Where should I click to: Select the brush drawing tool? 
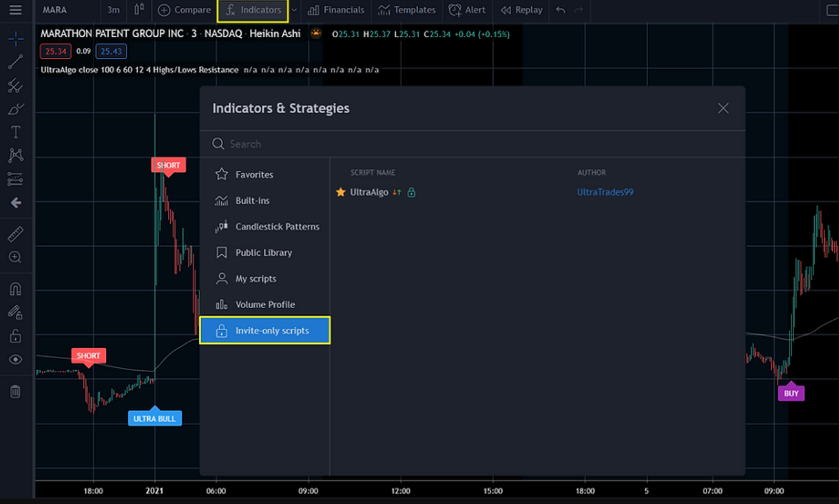pyautogui.click(x=16, y=109)
